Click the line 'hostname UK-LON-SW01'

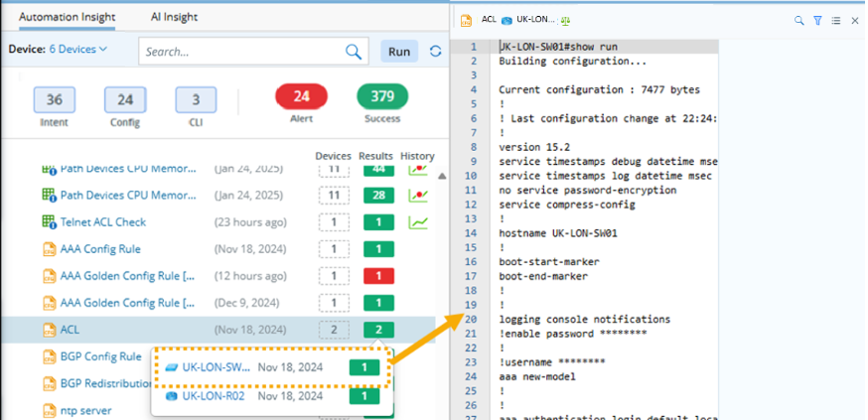(x=558, y=233)
